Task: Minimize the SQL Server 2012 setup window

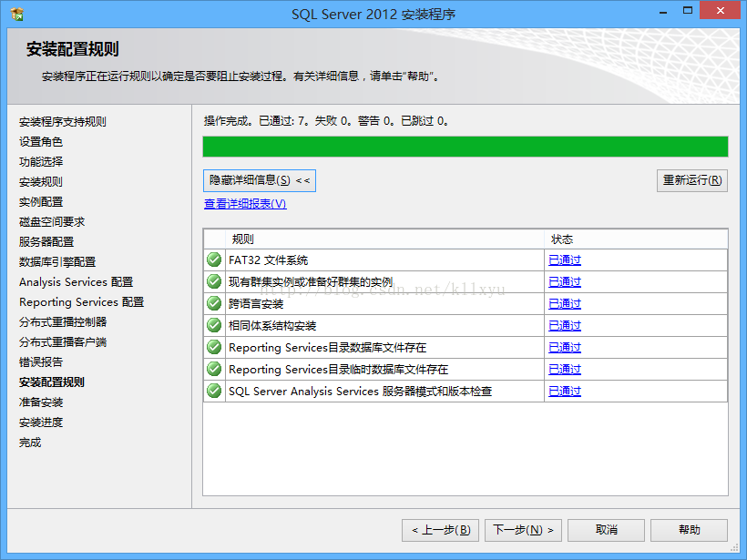Action: (x=662, y=12)
